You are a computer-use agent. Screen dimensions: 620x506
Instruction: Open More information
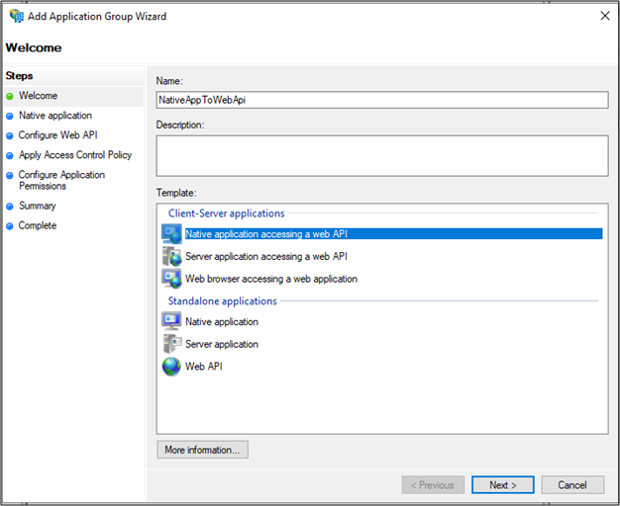(x=202, y=450)
